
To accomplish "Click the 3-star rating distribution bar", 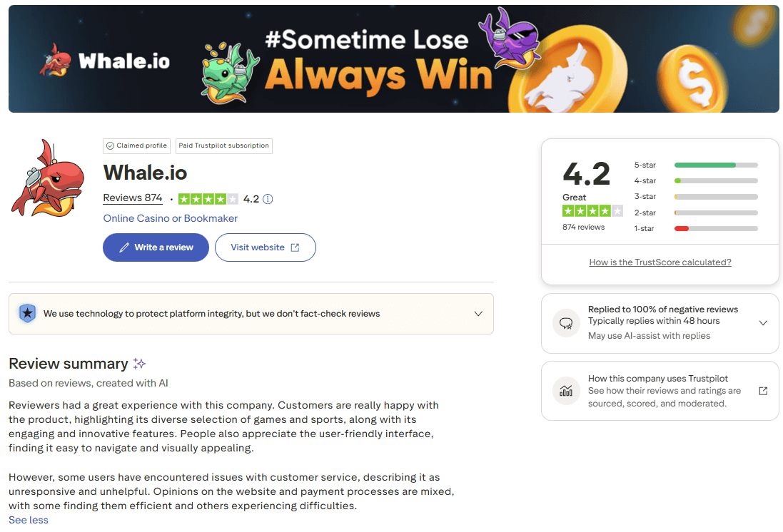I will pyautogui.click(x=716, y=197).
